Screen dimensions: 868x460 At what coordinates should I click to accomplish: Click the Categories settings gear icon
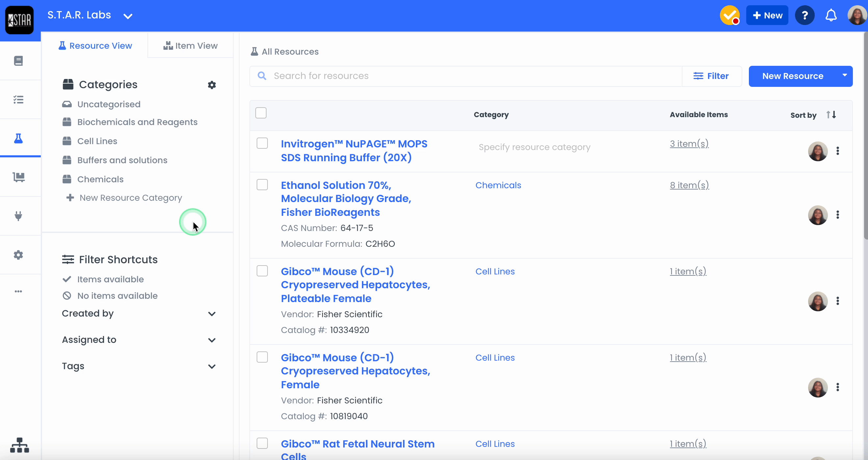(212, 85)
